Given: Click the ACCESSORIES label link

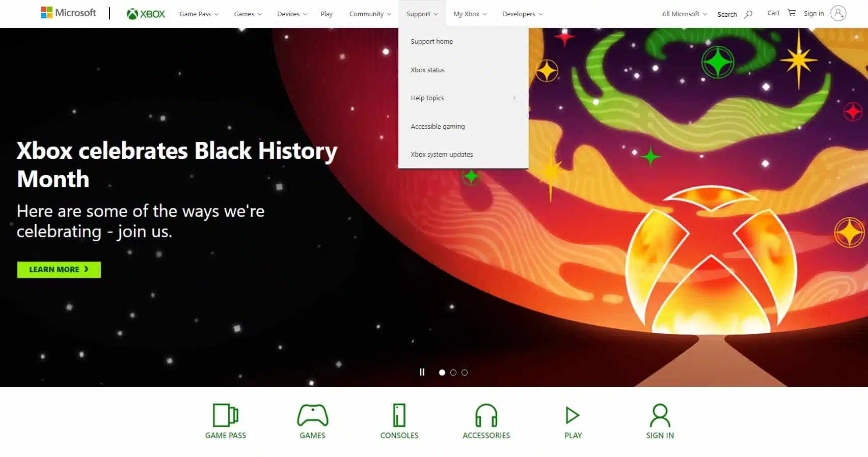Looking at the screenshot, I should pyautogui.click(x=486, y=436).
